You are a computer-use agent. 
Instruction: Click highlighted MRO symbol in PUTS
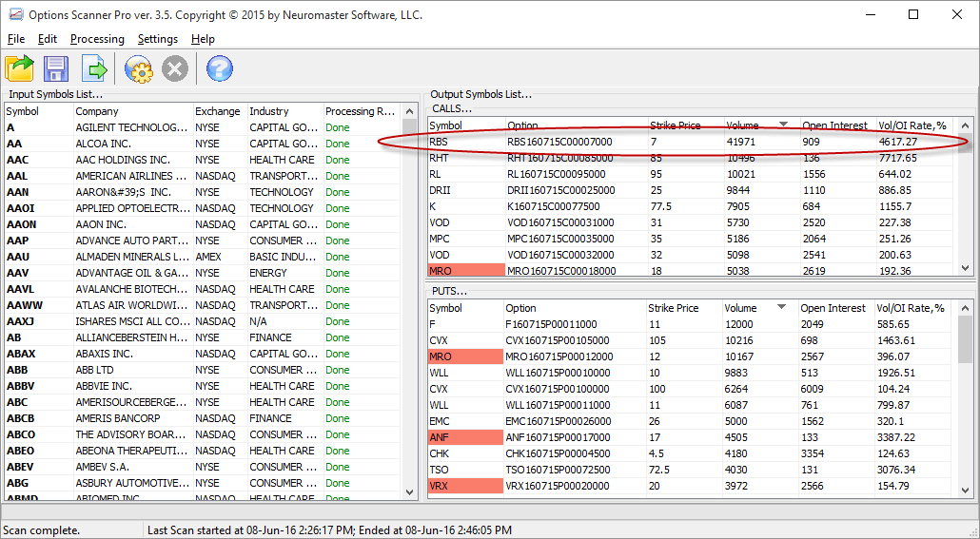coord(465,356)
